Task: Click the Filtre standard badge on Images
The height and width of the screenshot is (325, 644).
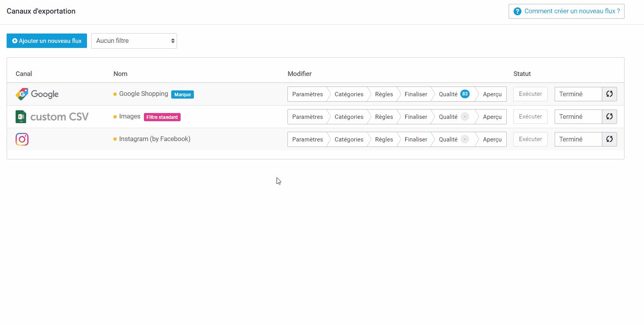Action: [x=162, y=117]
